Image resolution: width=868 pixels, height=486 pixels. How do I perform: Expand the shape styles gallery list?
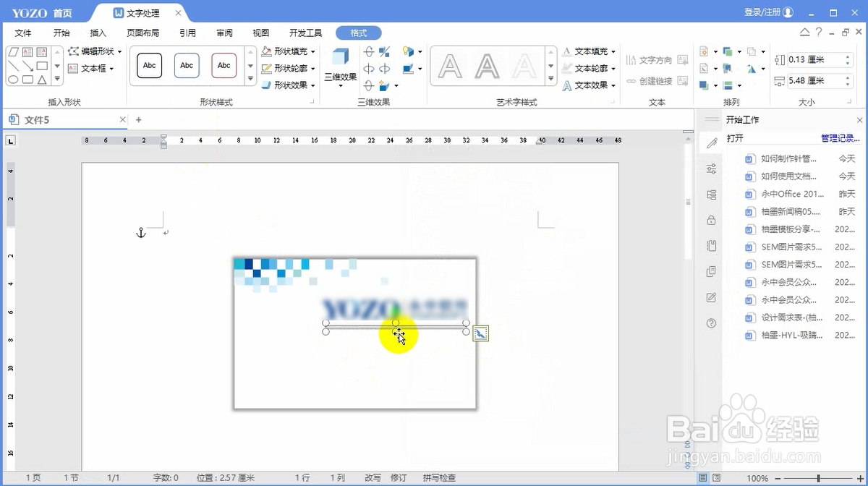tap(251, 78)
